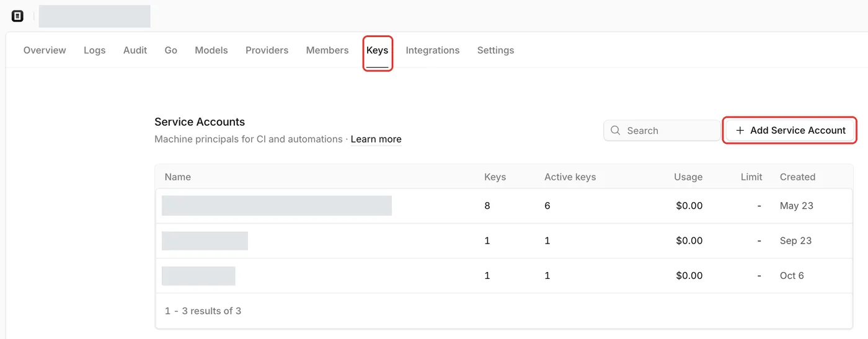
Task: Open the Providers tab
Action: click(267, 50)
